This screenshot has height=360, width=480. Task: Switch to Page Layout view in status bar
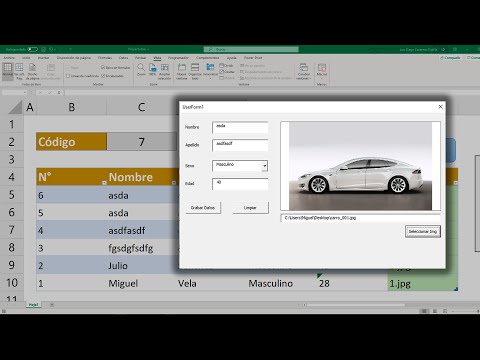[435, 311]
